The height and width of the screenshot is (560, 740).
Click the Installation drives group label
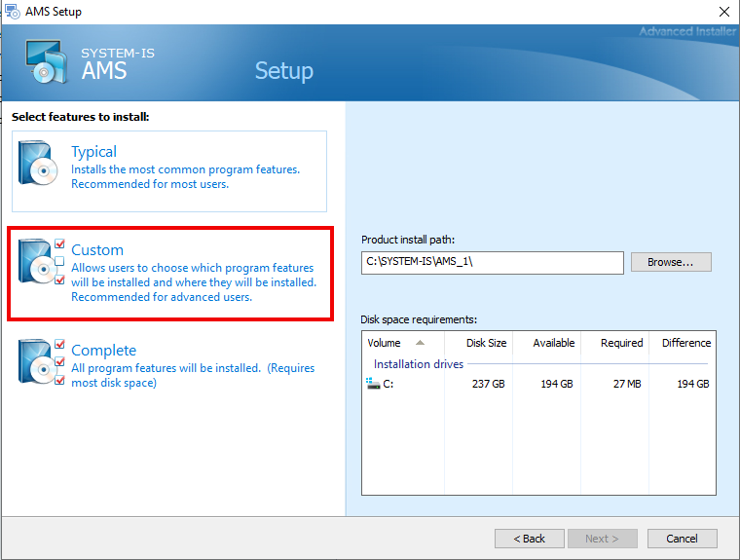click(419, 364)
